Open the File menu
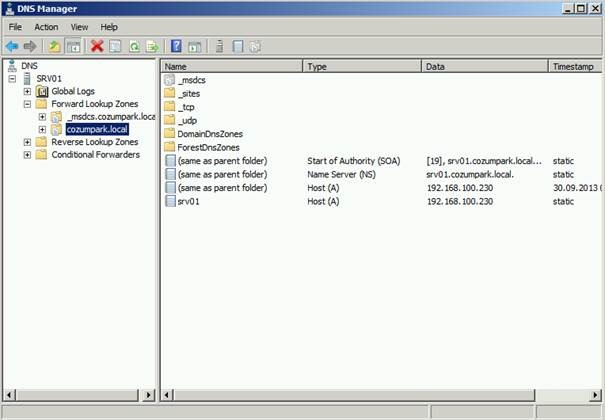Screen dimensions: 605x420 point(15,27)
